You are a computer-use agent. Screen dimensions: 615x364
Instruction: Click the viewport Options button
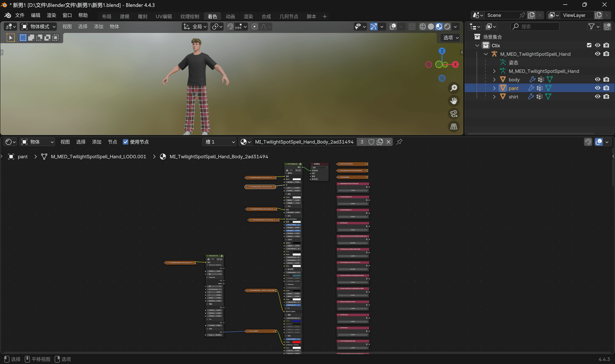tap(451, 38)
